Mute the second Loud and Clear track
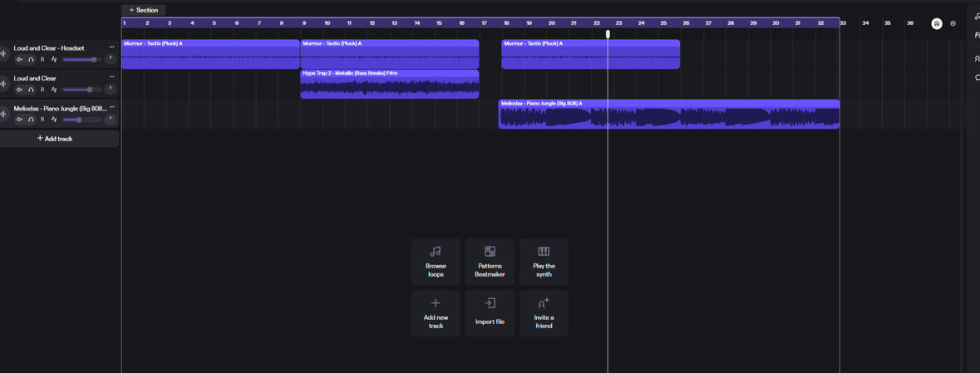980x373 pixels. click(19, 90)
